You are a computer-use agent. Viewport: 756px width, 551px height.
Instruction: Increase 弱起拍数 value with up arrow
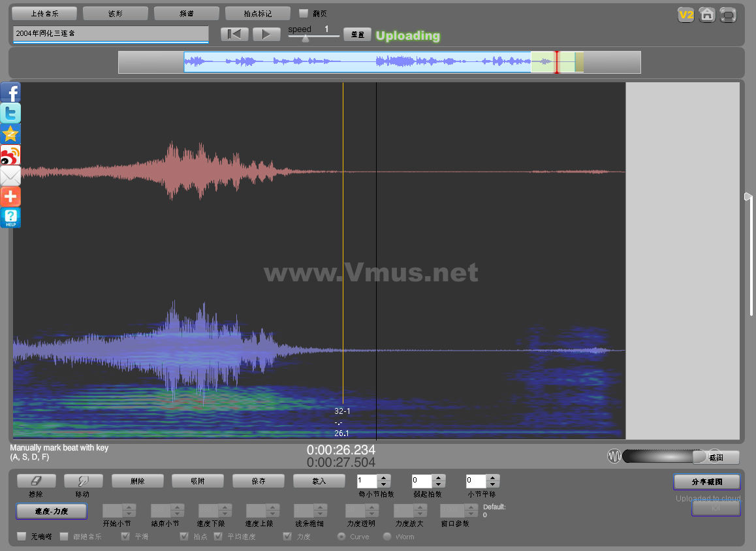tap(439, 478)
